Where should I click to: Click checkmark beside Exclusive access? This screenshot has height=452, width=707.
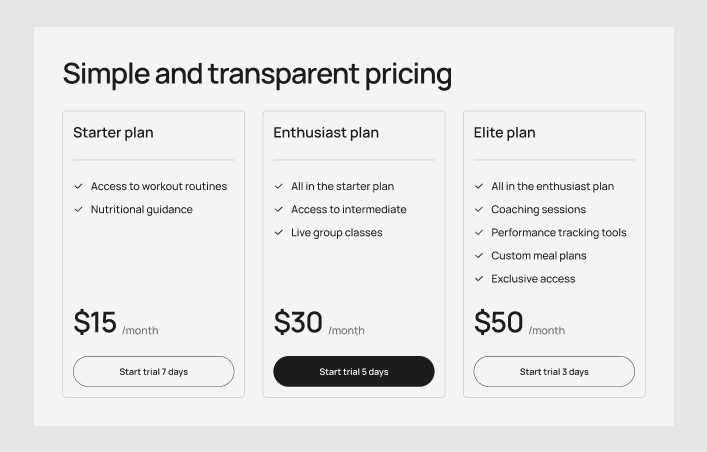(x=479, y=278)
